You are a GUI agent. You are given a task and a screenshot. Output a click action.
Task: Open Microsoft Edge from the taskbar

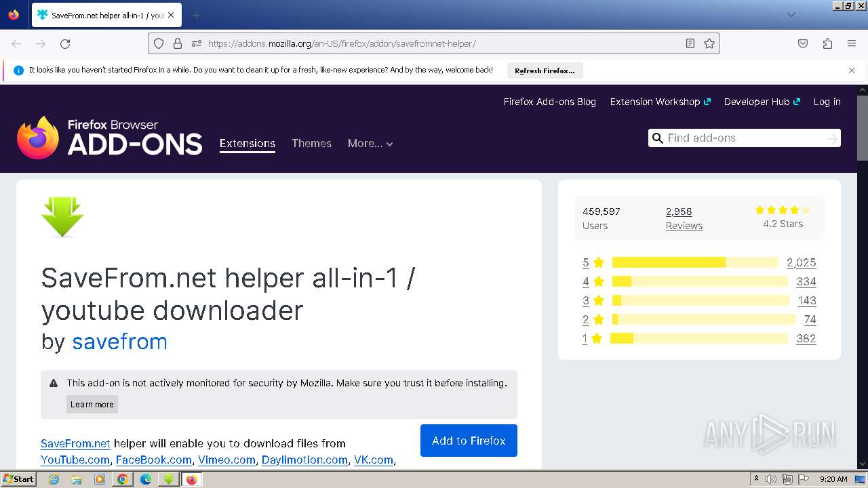pos(146,479)
